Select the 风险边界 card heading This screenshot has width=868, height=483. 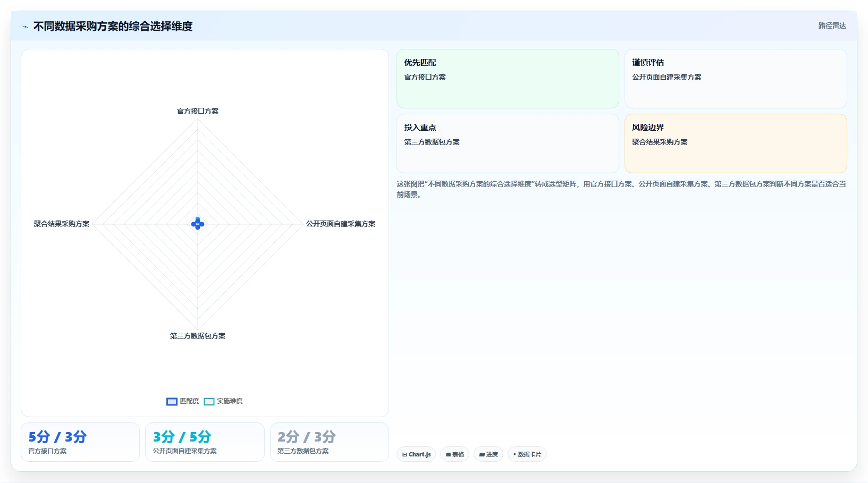point(648,128)
